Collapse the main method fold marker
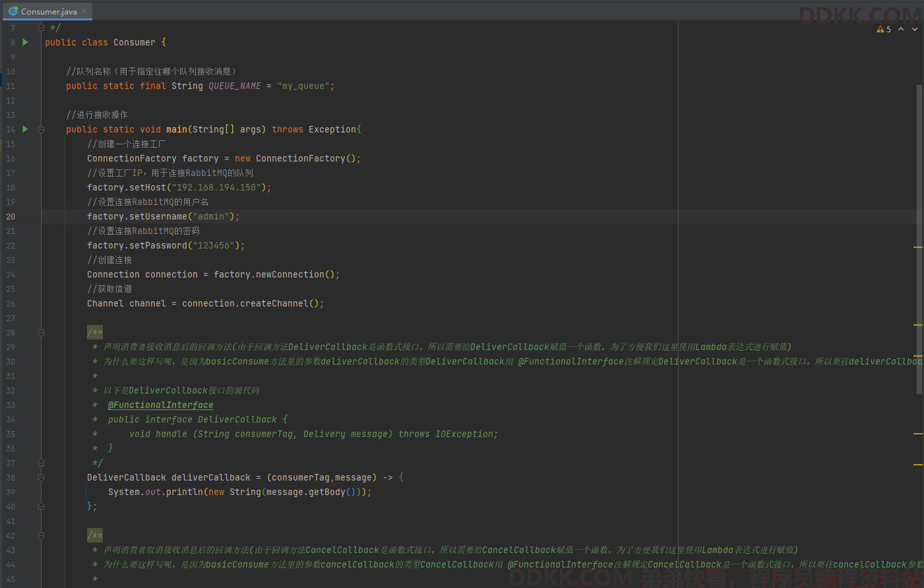924x588 pixels. pyautogui.click(x=41, y=129)
